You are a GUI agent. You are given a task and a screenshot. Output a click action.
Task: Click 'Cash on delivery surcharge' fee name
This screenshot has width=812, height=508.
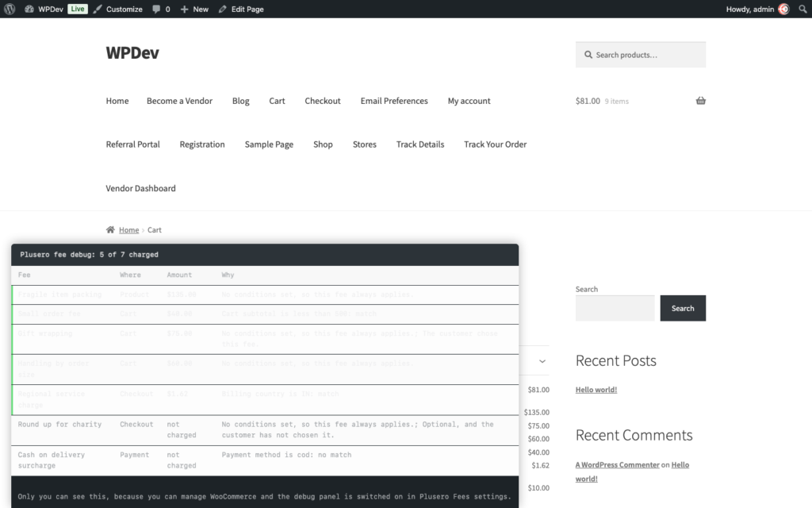click(51, 460)
